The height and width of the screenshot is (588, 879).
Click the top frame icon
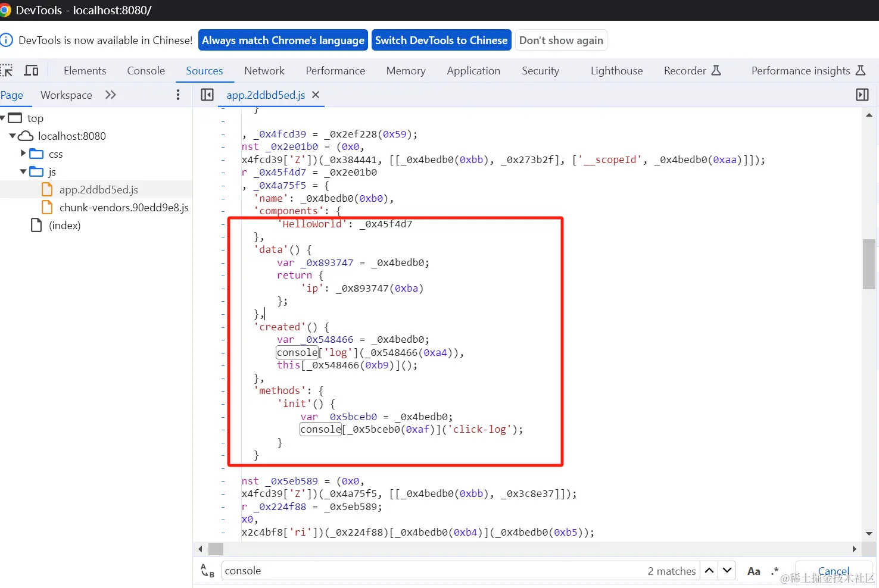tap(15, 118)
